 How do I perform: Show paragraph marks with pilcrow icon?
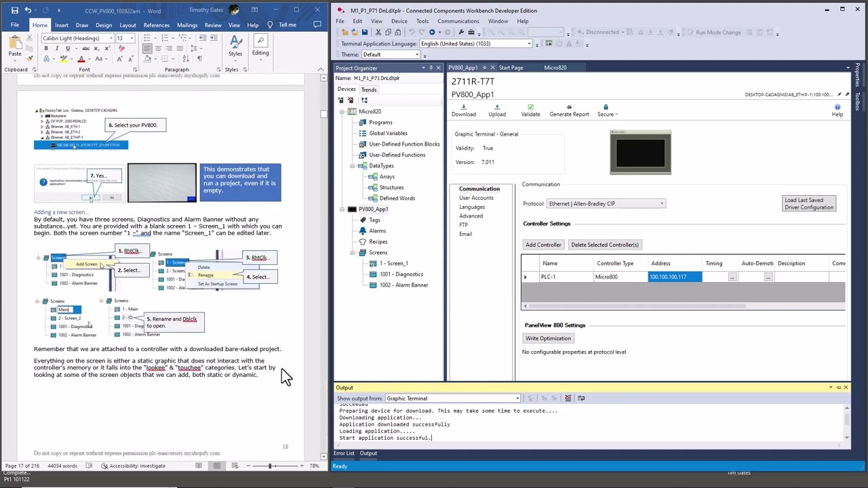(199, 60)
